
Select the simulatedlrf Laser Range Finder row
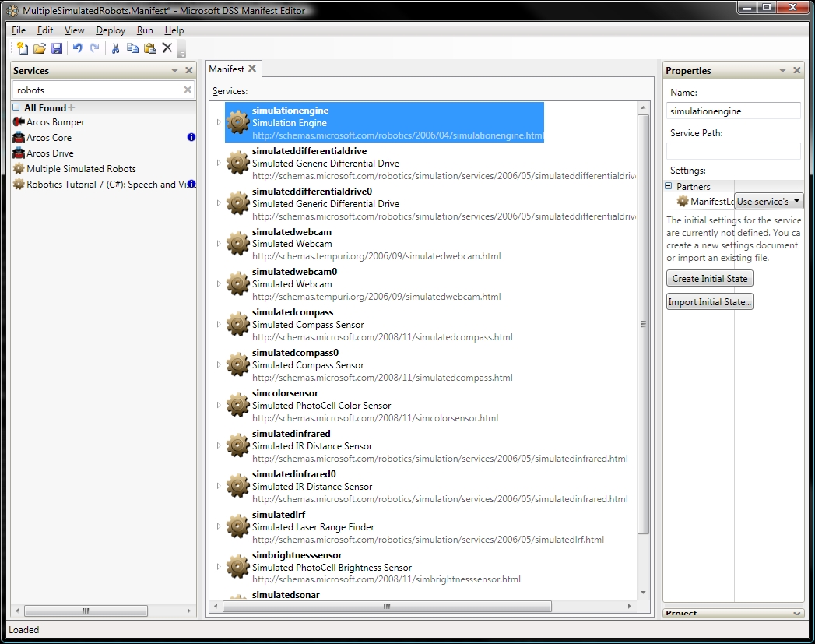[415, 526]
